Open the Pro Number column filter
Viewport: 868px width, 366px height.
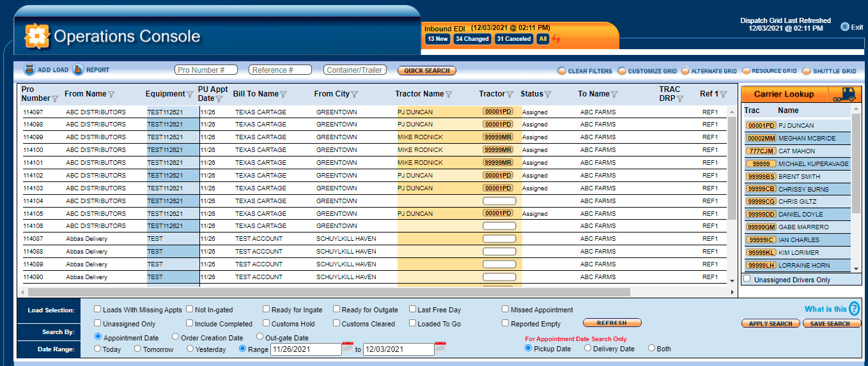click(55, 98)
